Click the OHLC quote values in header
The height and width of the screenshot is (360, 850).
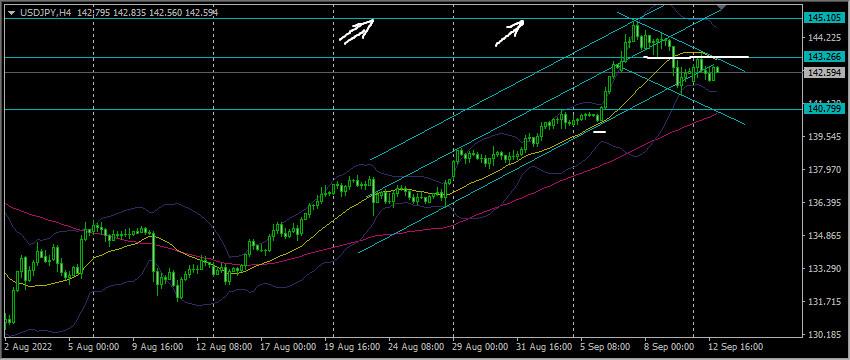pos(148,12)
